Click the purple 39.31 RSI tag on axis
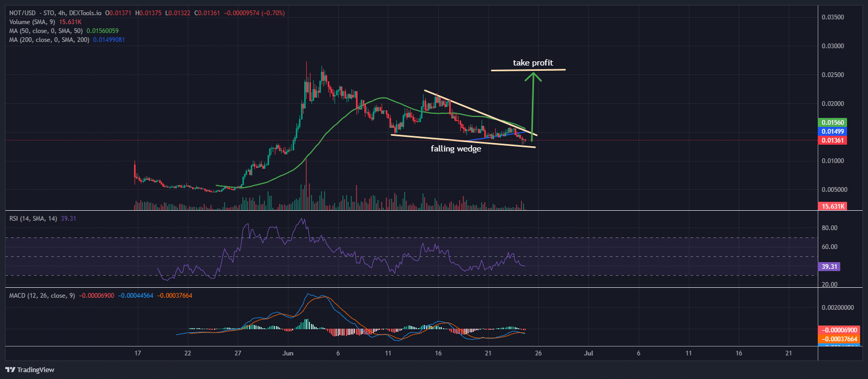This screenshot has width=868, height=379. pyautogui.click(x=829, y=267)
